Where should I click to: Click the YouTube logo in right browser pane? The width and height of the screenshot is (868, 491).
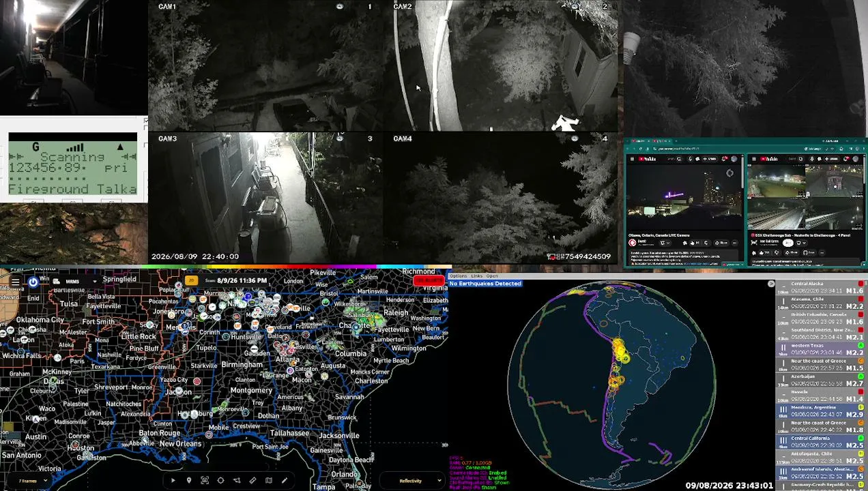click(769, 159)
